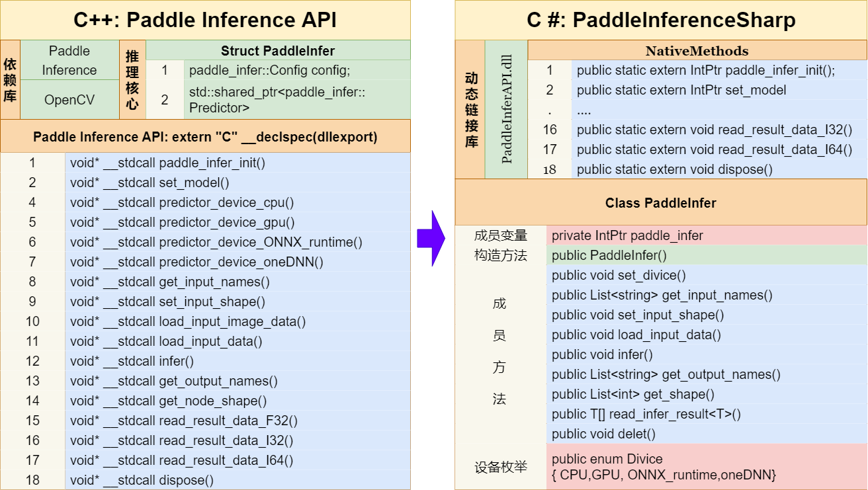Click 'public static extern IntPtr paddle_infer_init();'
Image resolution: width=868 pixels, height=490 pixels.
719,70
